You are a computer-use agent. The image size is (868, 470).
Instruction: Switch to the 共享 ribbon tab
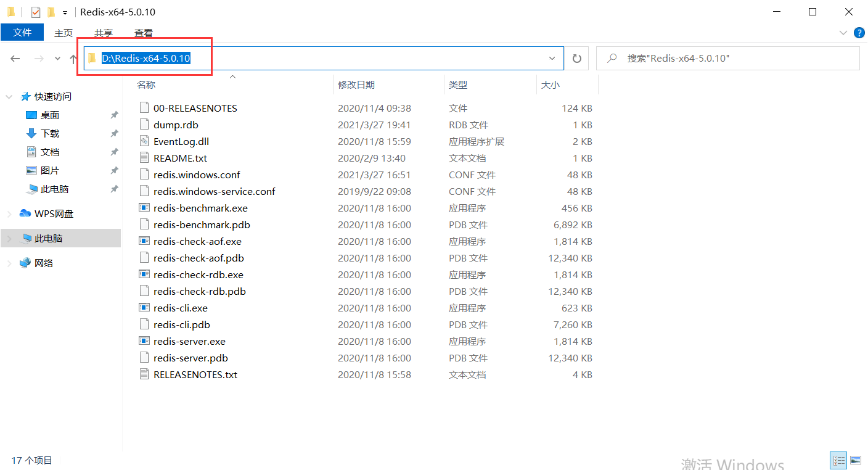pyautogui.click(x=104, y=33)
